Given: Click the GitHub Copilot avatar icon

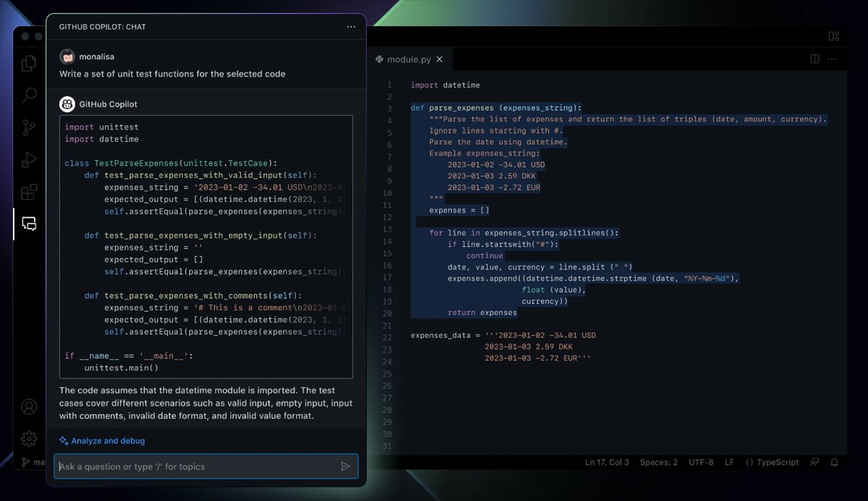Looking at the screenshot, I should [67, 104].
